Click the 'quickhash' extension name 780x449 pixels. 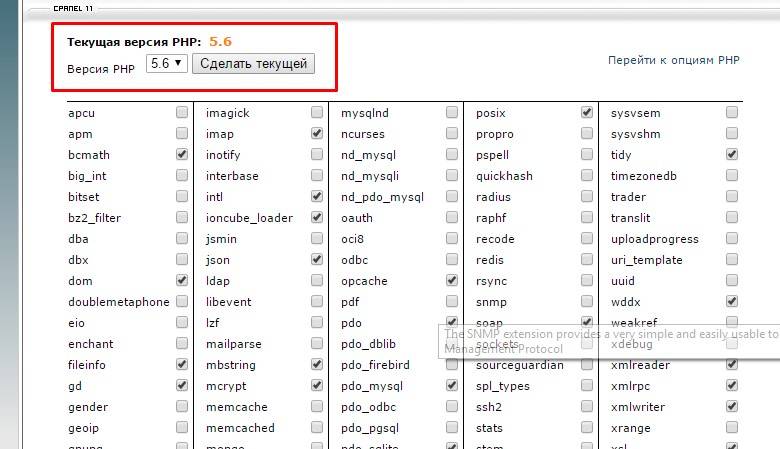coord(504,177)
